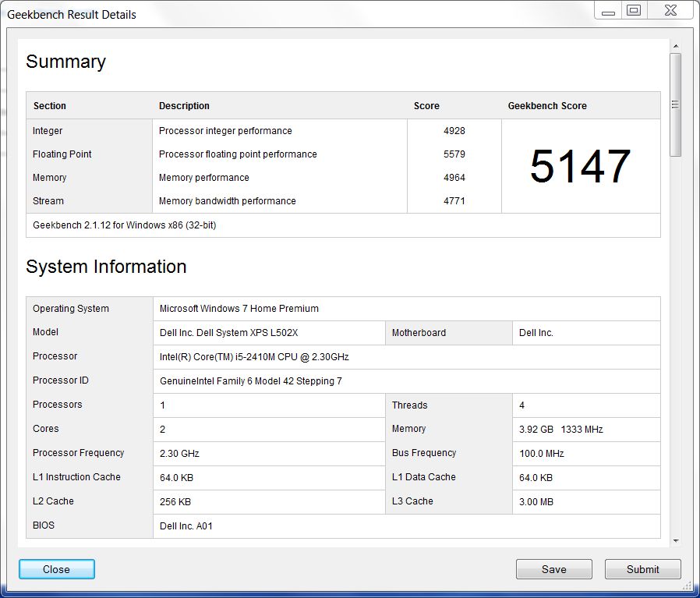Submit the benchmark result

coord(643,569)
